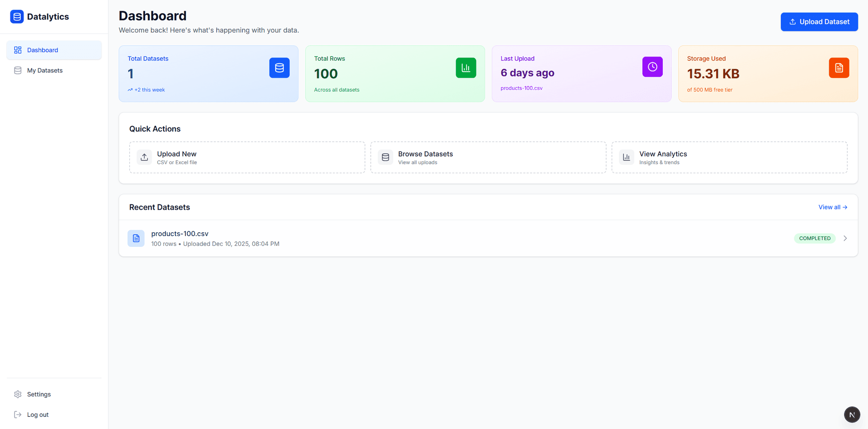
Task: Click the database icon on Total Datasets card
Action: [x=279, y=67]
